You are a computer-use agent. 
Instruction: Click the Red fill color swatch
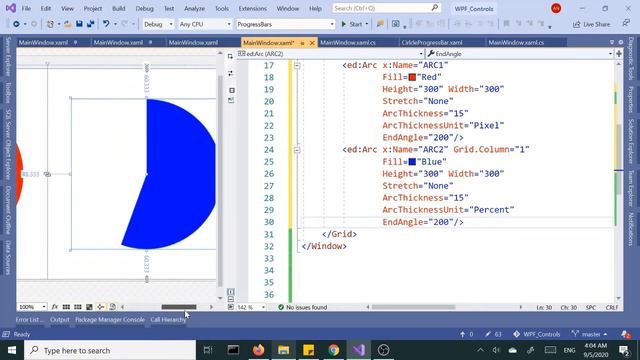tap(412, 77)
